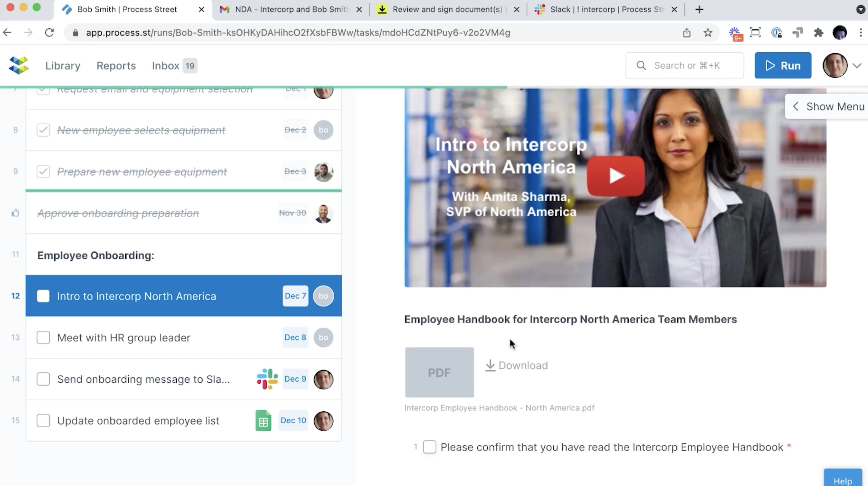This screenshot has height=486, width=868.
Task: Check the Send onboarding message task
Action: point(43,379)
